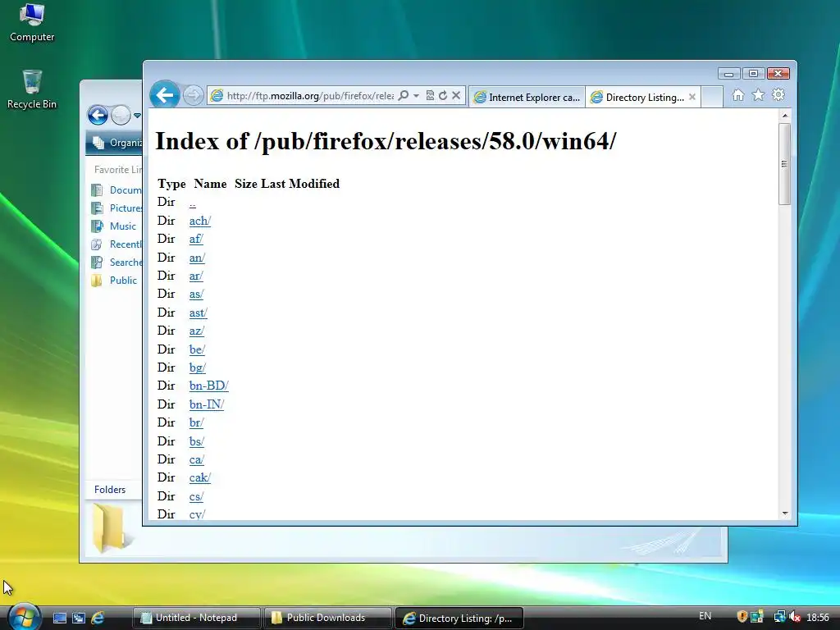Click the vertical scrollbar thumb in IE
This screenshot has width=840, height=630.
785,164
